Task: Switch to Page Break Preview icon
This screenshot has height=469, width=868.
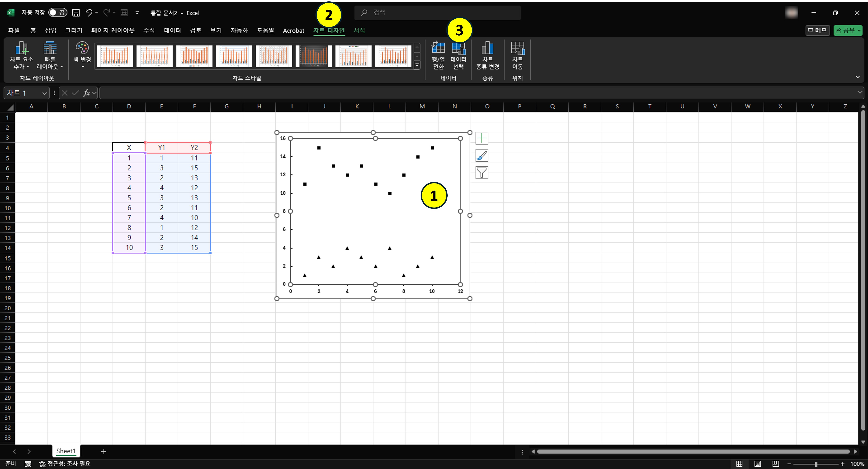Action: [x=776, y=464]
